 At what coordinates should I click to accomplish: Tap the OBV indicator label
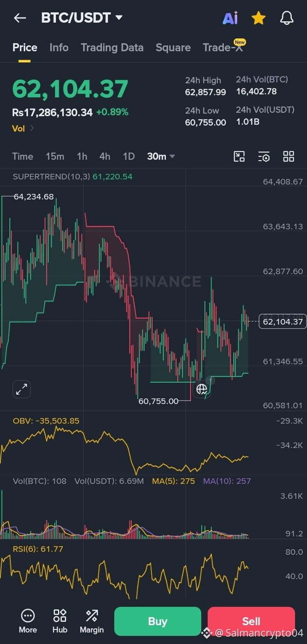coord(46,421)
